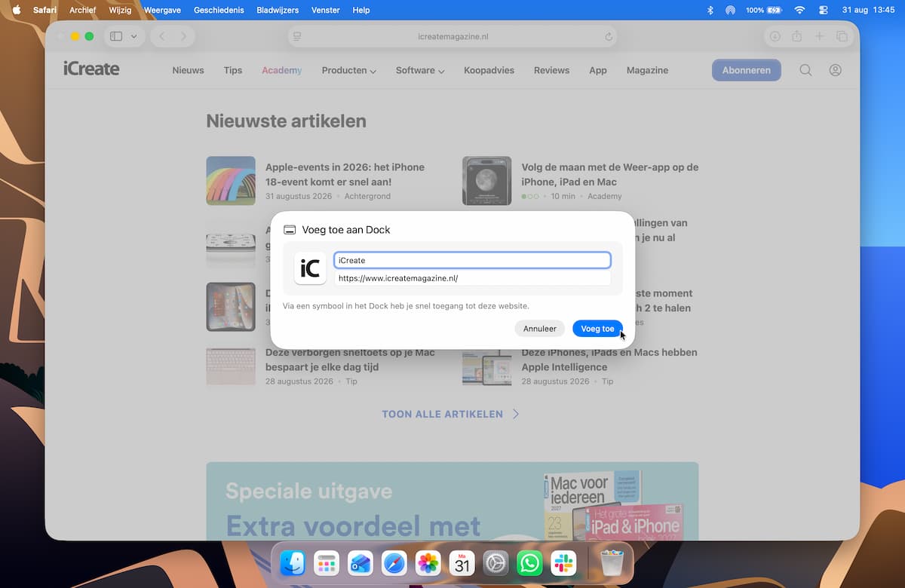Open the Archief menu
The image size is (905, 588).
(x=83, y=10)
